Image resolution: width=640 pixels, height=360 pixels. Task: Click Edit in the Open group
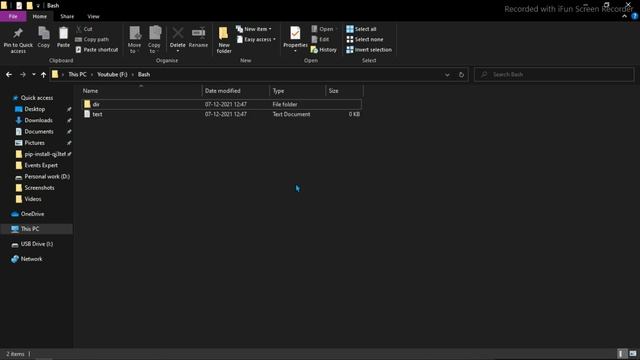click(320, 39)
